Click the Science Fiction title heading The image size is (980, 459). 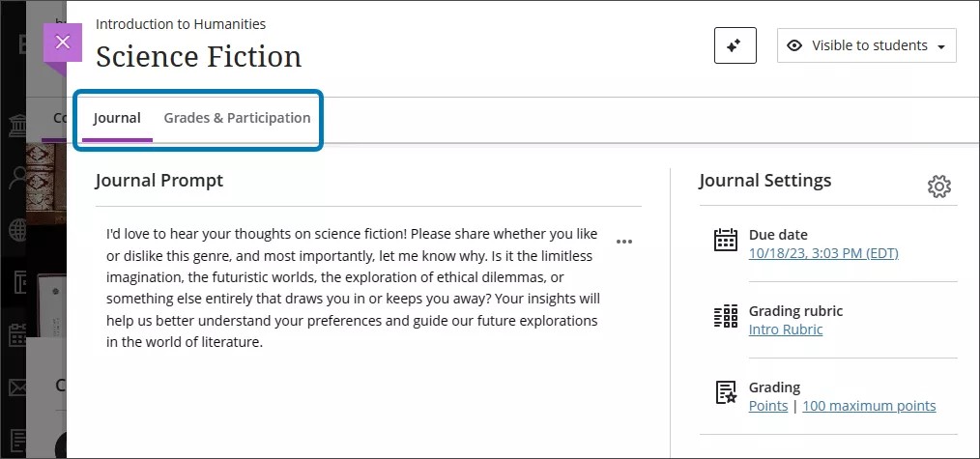point(198,57)
